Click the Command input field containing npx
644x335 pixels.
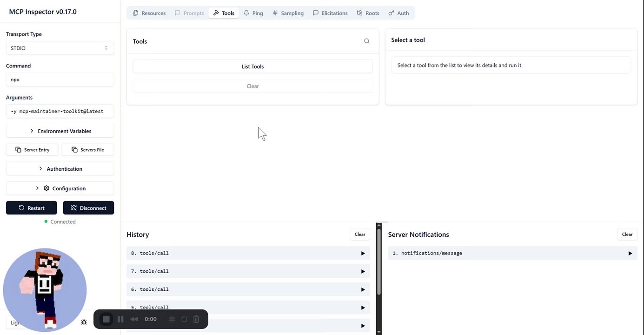point(60,80)
